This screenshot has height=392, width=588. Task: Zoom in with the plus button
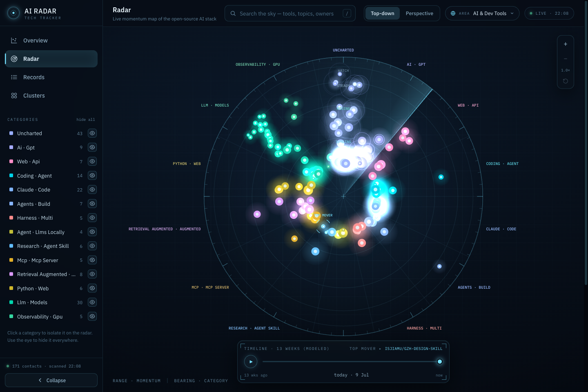(x=566, y=44)
